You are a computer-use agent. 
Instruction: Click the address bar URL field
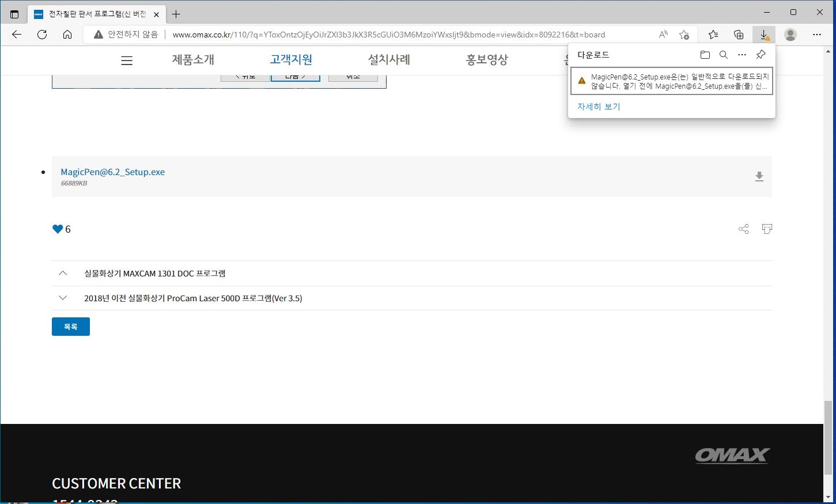click(389, 35)
